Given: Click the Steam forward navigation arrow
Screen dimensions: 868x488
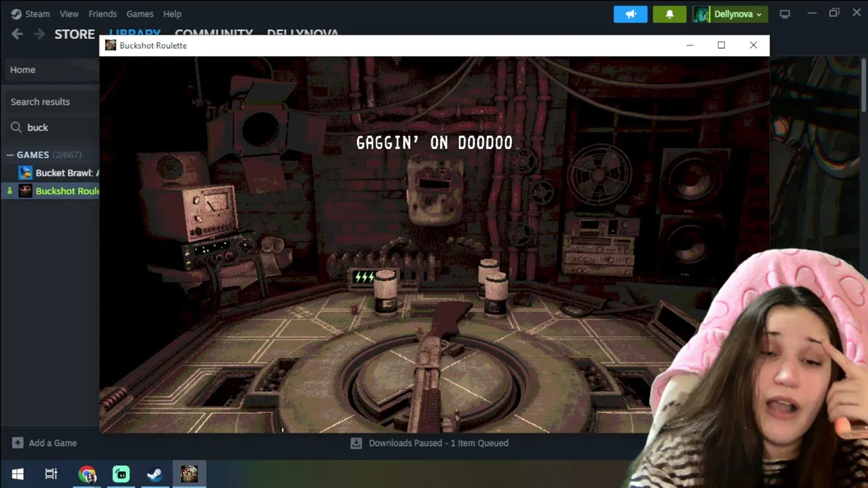Looking at the screenshot, I should pyautogui.click(x=39, y=34).
